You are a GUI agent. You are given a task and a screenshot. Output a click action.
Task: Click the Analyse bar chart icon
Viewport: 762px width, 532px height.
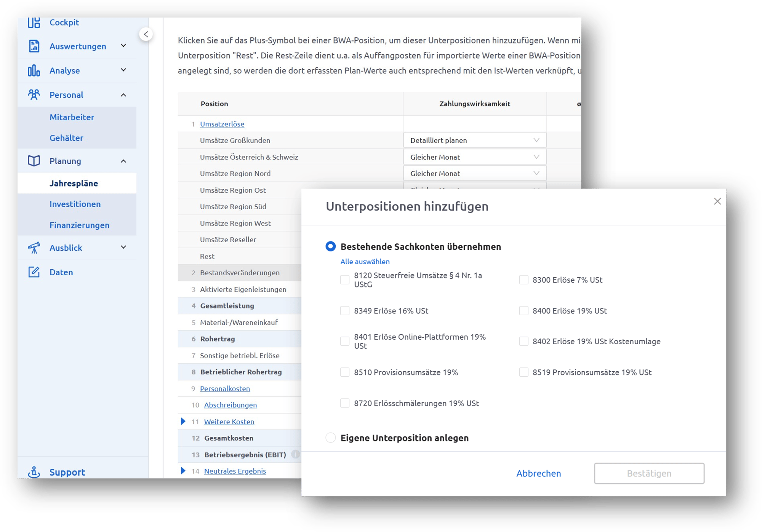click(34, 70)
